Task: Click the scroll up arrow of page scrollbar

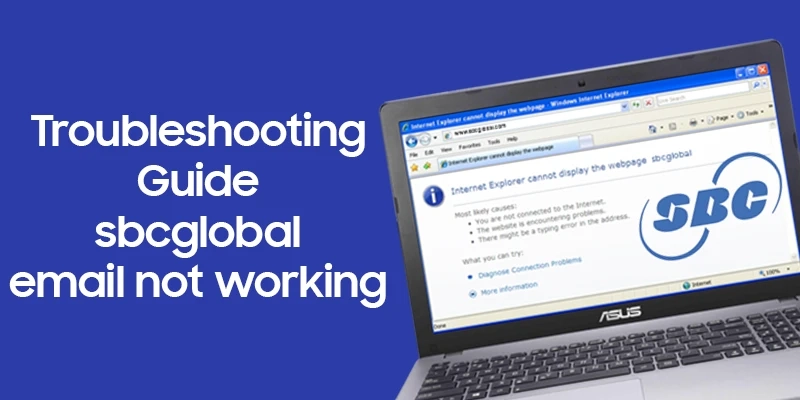Action: (x=772, y=125)
